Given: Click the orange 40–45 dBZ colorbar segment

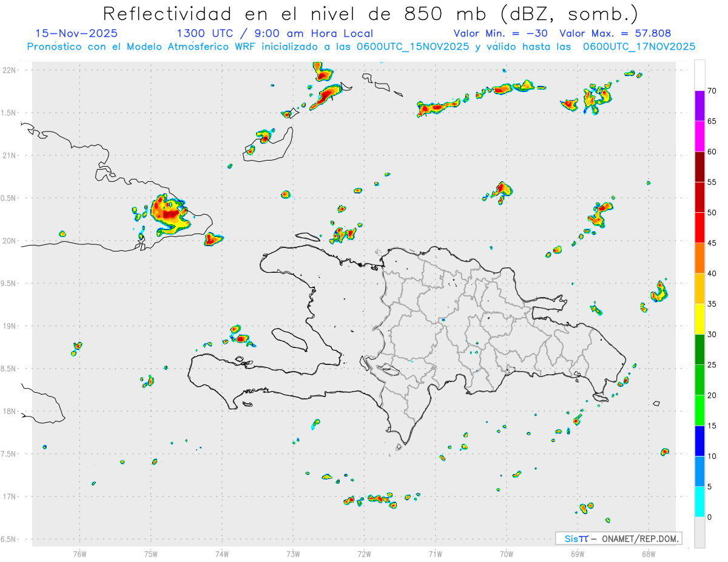Looking at the screenshot, I should point(699,258).
